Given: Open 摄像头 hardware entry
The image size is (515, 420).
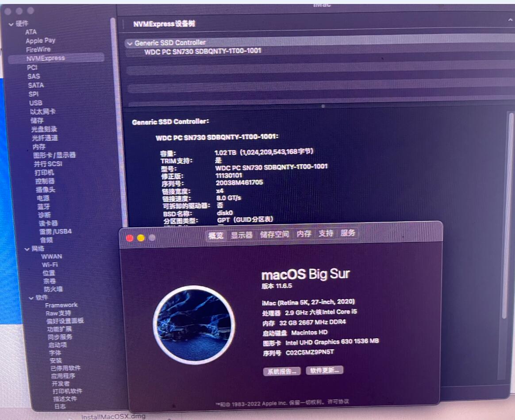Looking at the screenshot, I should 46,189.
